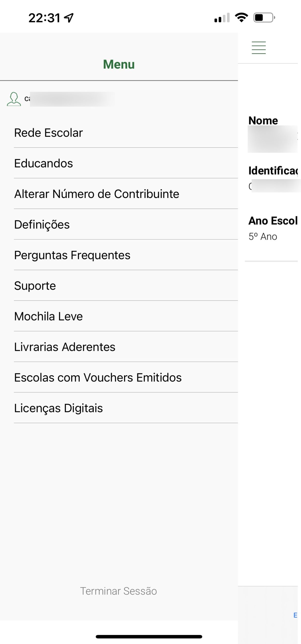This screenshot has width=301, height=644.
Task: Go to Definições
Action: click(x=42, y=225)
